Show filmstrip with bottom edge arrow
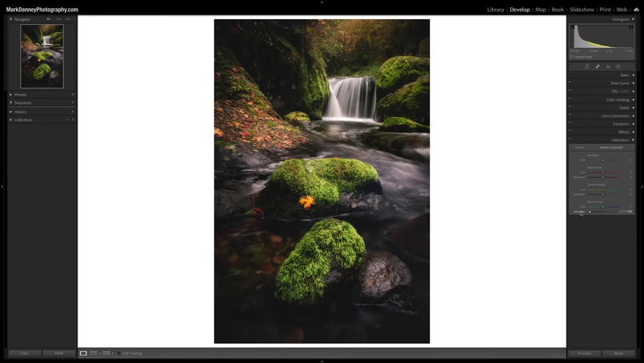This screenshot has width=644, height=363. (x=322, y=361)
